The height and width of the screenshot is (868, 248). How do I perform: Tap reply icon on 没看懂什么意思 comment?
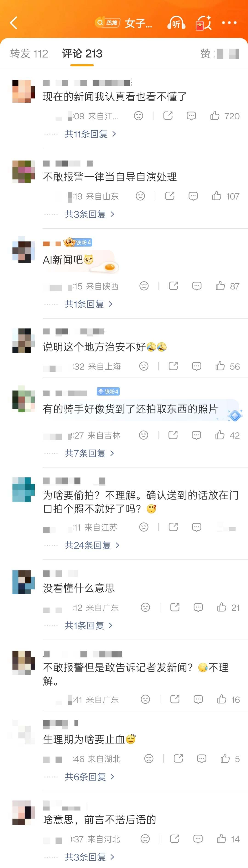point(198,607)
